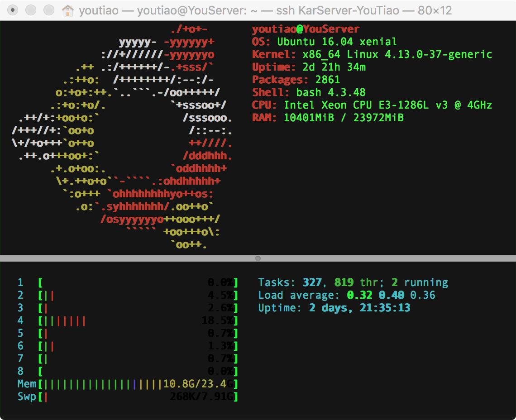
Task: Click the CPU 8 meter row
Action: [x=127, y=371]
